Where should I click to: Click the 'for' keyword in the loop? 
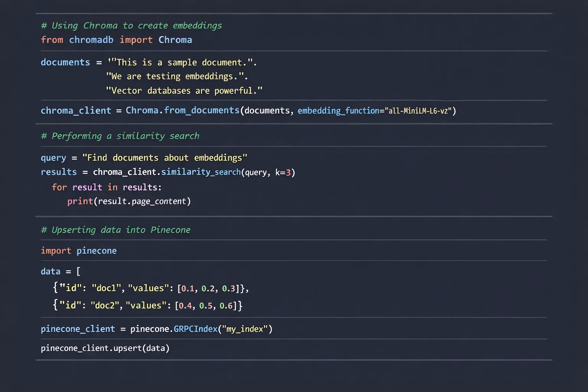tap(59, 187)
